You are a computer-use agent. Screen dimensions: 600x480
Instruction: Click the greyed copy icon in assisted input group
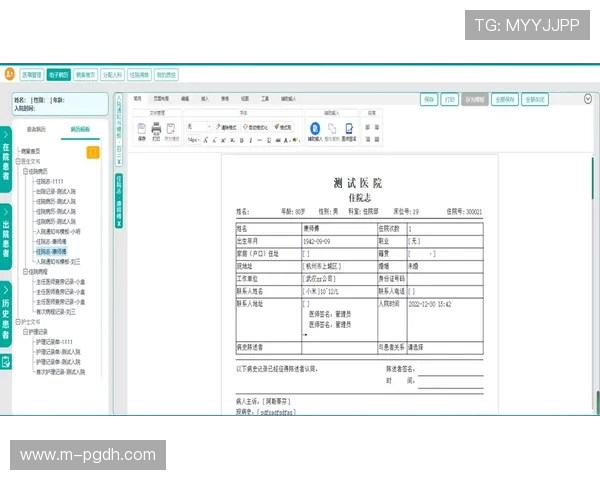pyautogui.click(x=332, y=128)
